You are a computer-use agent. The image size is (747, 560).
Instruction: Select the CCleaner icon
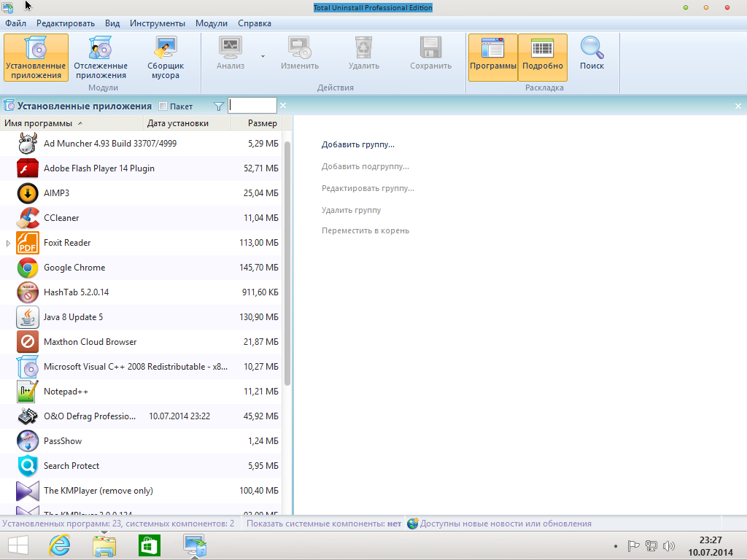point(28,218)
